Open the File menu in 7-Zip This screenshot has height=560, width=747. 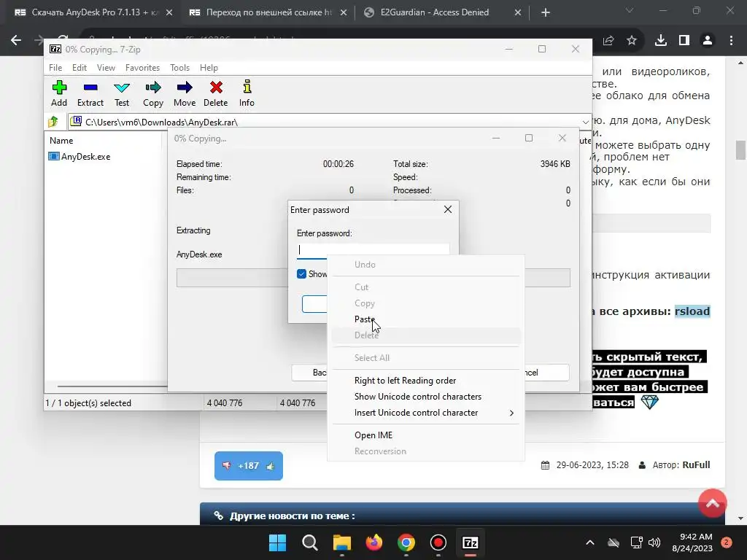coord(55,68)
